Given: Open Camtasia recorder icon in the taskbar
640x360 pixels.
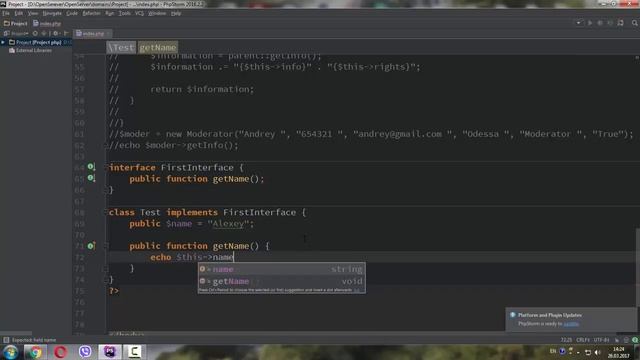Looking at the screenshot, I should (x=134, y=352).
